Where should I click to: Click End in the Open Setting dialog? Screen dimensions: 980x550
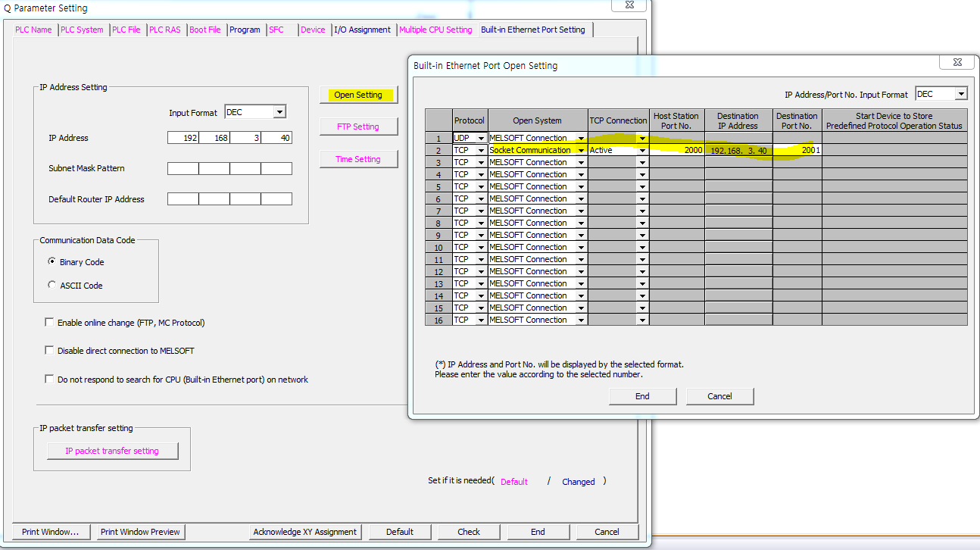click(x=642, y=396)
